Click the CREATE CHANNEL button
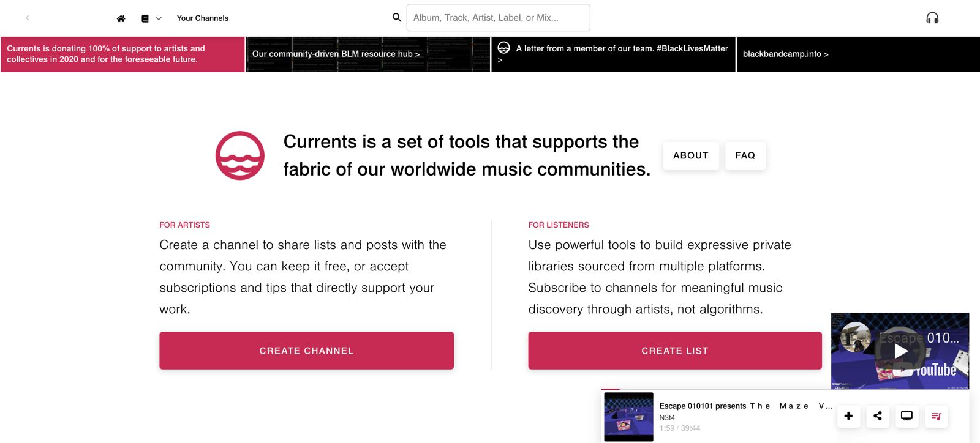 click(307, 351)
